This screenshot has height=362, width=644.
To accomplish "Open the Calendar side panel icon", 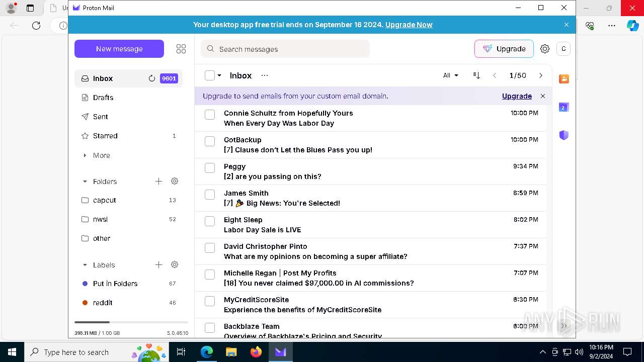I will point(564,107).
